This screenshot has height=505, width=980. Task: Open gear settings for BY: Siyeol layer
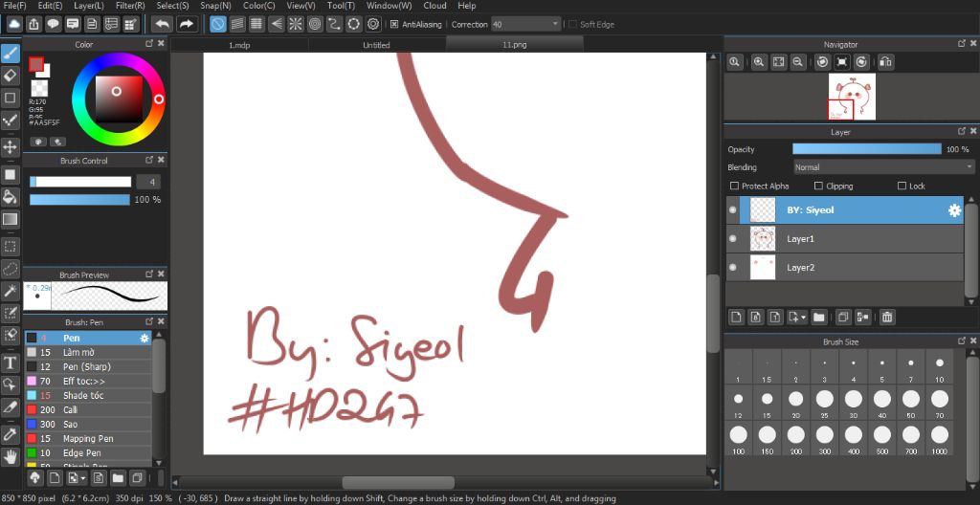954,210
